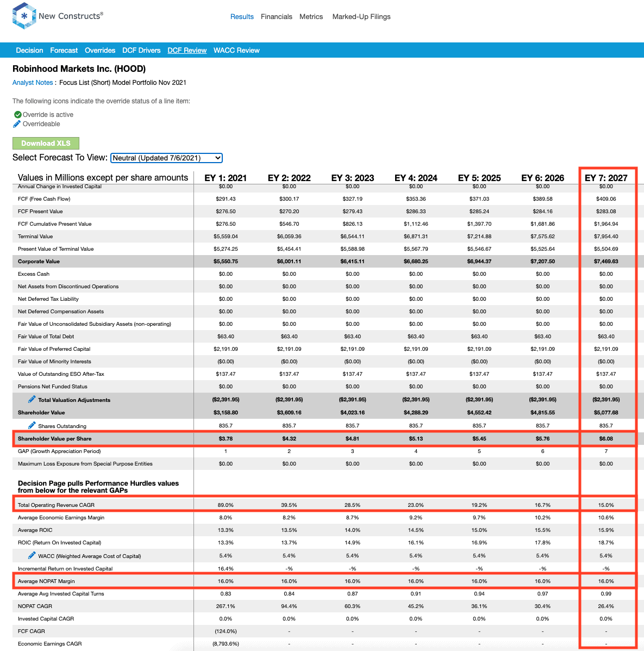Viewport: 644px width, 651px height.
Task: Click the 89.0% revenue CAGR value
Action: point(226,505)
